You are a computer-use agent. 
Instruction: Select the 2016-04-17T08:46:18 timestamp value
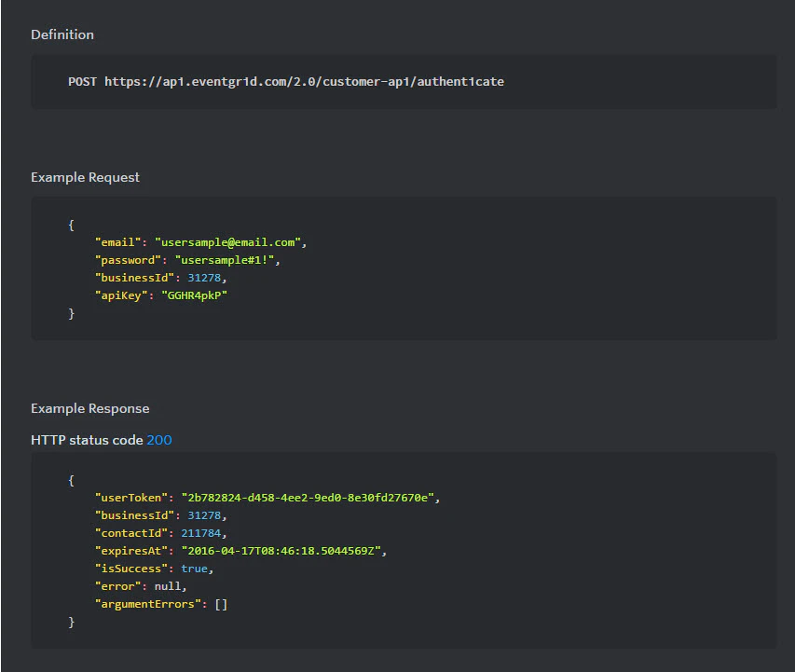click(x=281, y=551)
